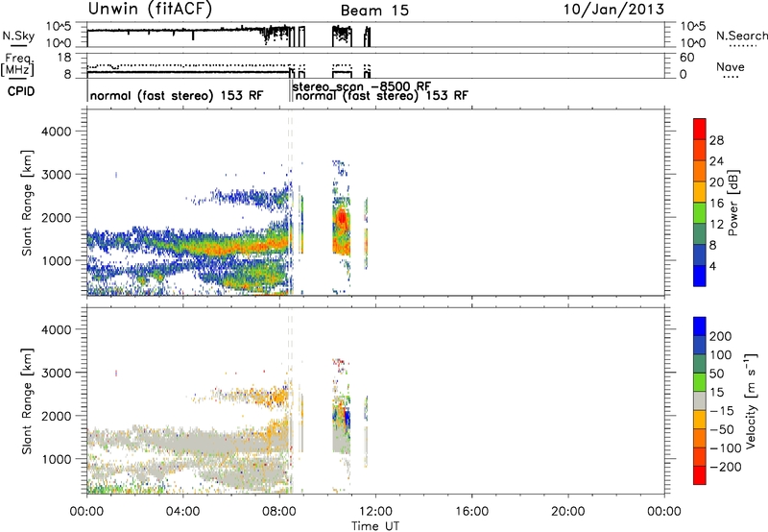Click the '16' tick on Power colour bar
768x532 pixels.
click(716, 204)
